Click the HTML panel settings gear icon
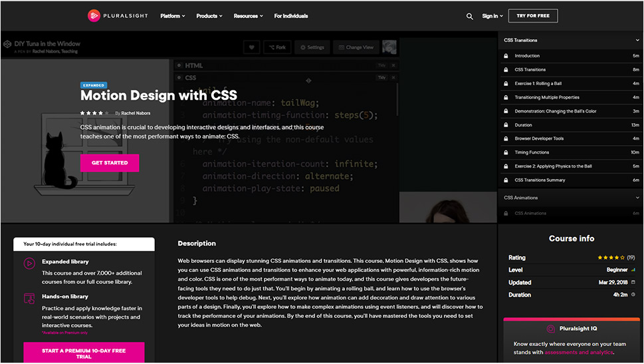 [179, 65]
